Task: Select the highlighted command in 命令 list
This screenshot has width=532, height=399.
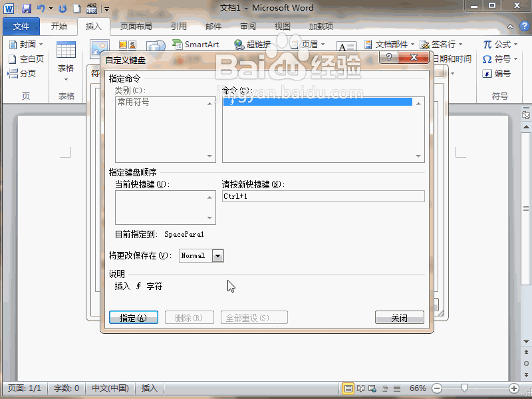Action: coord(319,101)
